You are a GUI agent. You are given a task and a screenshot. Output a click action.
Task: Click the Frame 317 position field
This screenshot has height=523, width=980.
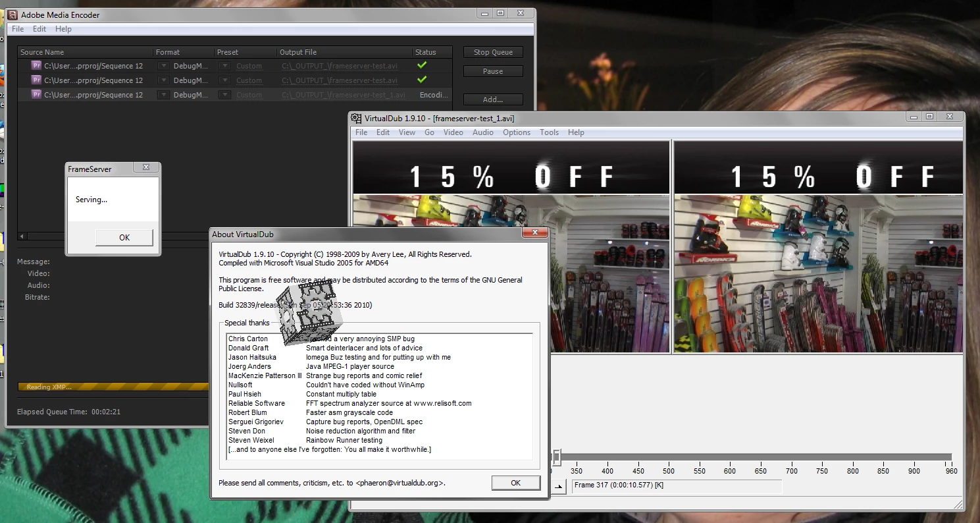click(677, 486)
